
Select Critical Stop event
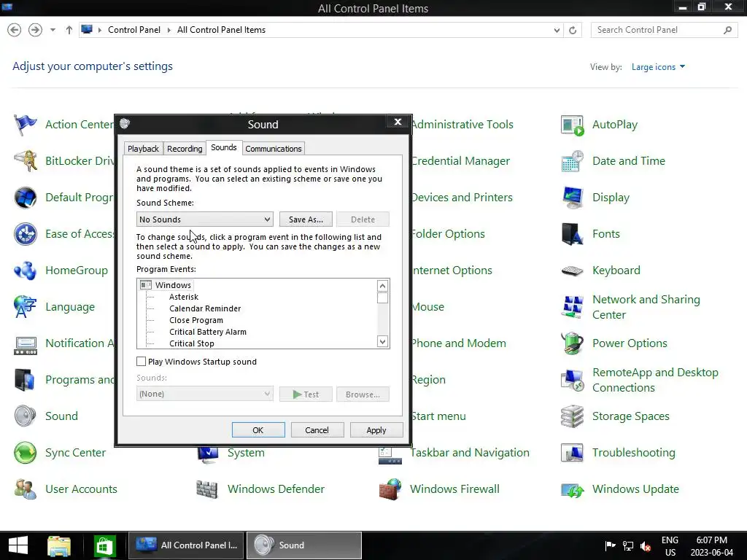192,343
